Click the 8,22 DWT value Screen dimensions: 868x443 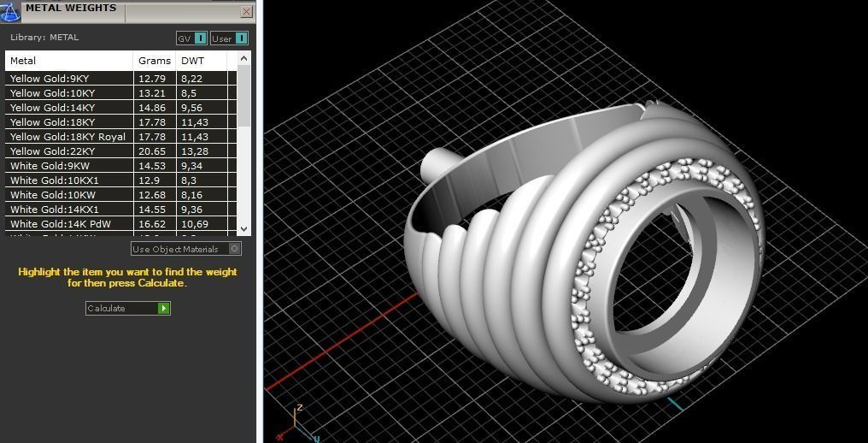pos(191,79)
